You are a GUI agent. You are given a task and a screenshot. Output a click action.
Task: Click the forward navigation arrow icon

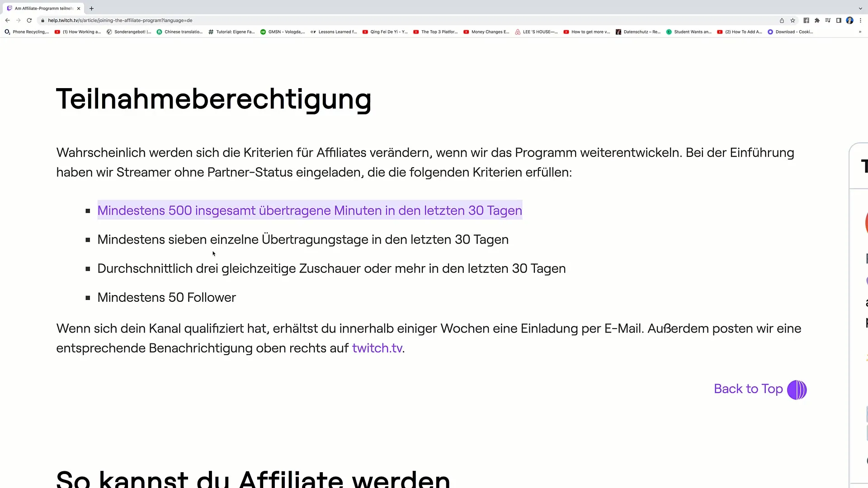[x=18, y=20]
